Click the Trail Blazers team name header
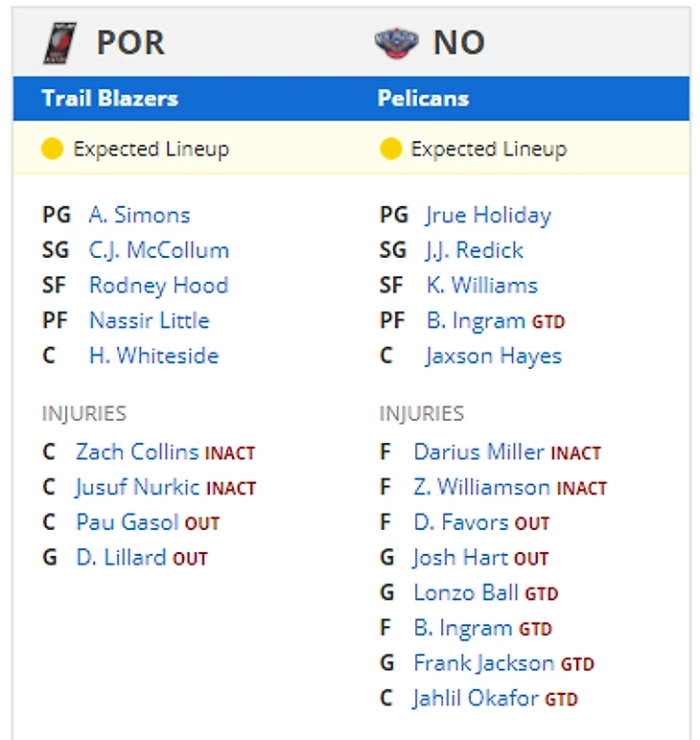 click(110, 99)
